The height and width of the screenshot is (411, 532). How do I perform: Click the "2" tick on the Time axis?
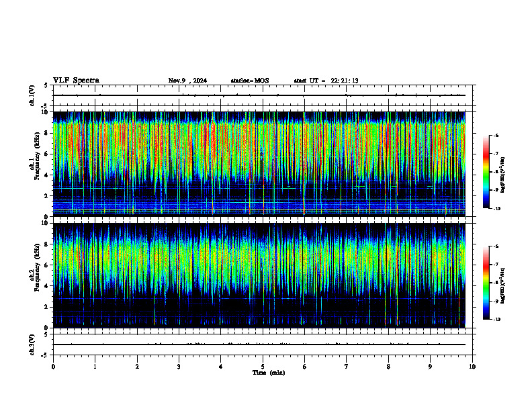pos(137,367)
